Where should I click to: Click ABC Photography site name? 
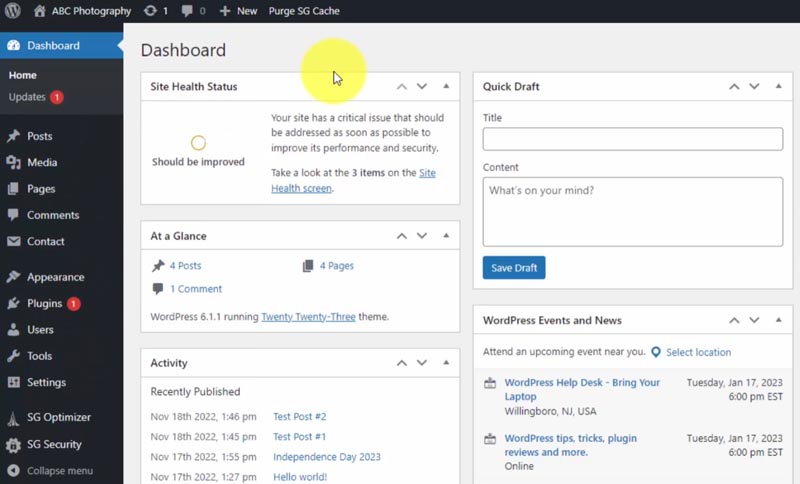point(91,11)
